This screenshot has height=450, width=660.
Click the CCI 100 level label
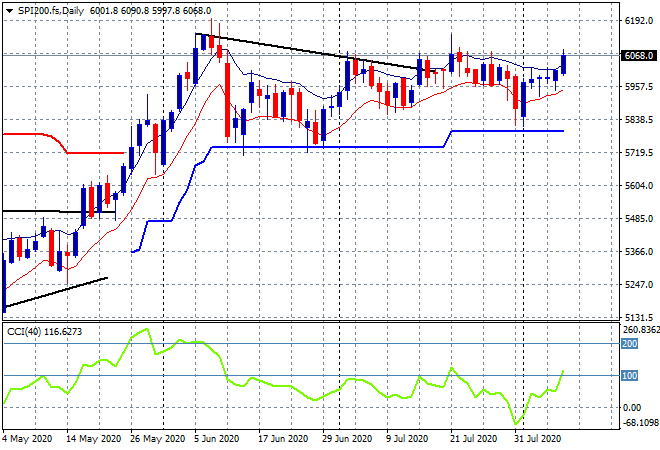click(630, 375)
